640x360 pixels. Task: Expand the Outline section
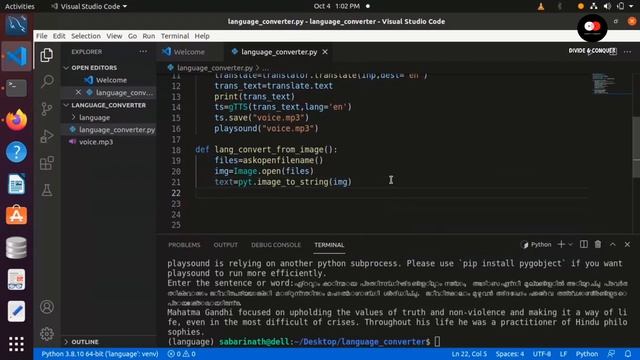[66, 342]
